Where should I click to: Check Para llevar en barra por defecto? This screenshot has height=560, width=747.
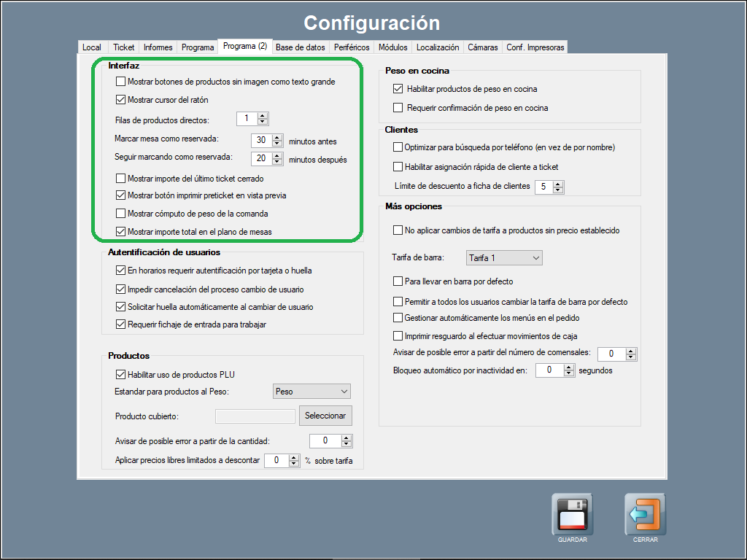[x=398, y=281]
